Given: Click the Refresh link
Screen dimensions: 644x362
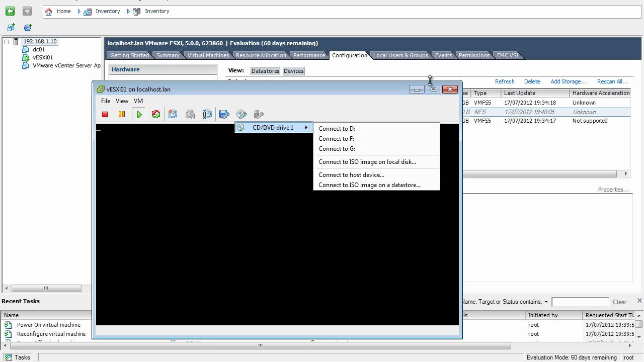Looking at the screenshot, I should coord(505,81).
